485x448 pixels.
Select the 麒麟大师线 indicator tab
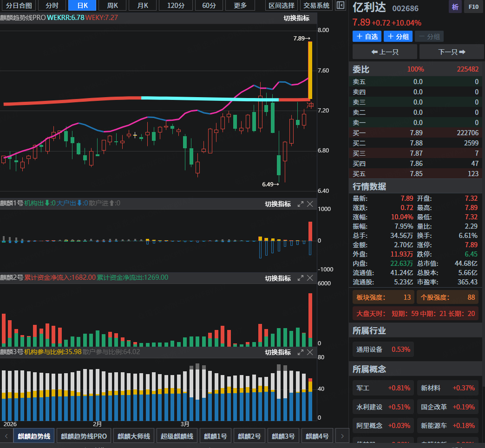click(134, 436)
